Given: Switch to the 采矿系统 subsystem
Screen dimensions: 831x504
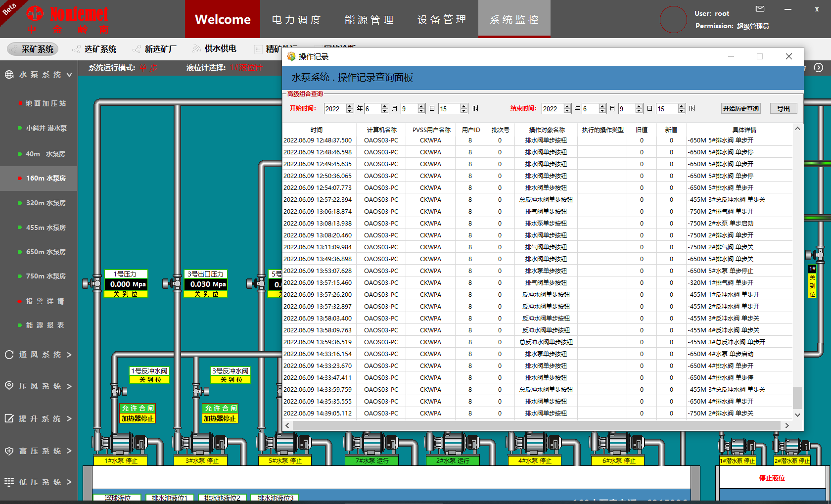Looking at the screenshot, I should pos(33,49).
